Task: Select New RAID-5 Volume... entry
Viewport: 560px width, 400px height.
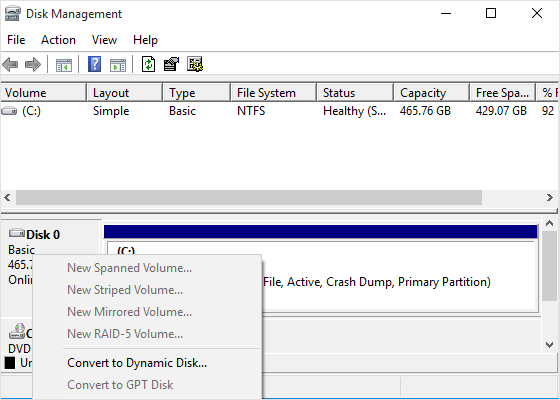Action: click(x=147, y=334)
